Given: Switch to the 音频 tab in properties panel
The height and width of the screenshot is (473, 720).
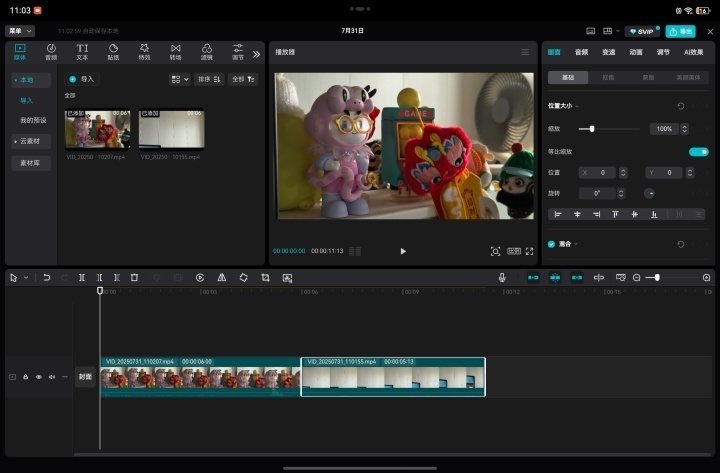Looking at the screenshot, I should 581,52.
